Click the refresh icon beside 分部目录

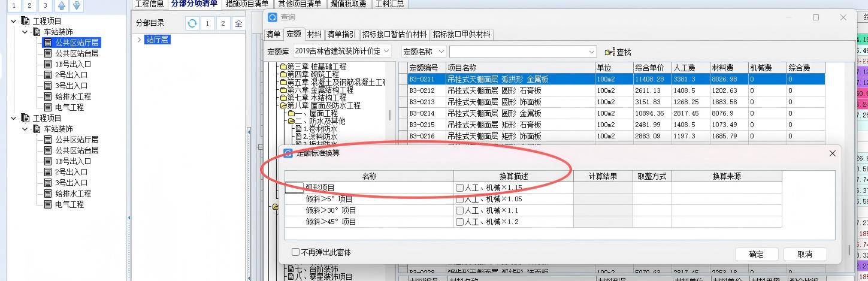tap(192, 23)
